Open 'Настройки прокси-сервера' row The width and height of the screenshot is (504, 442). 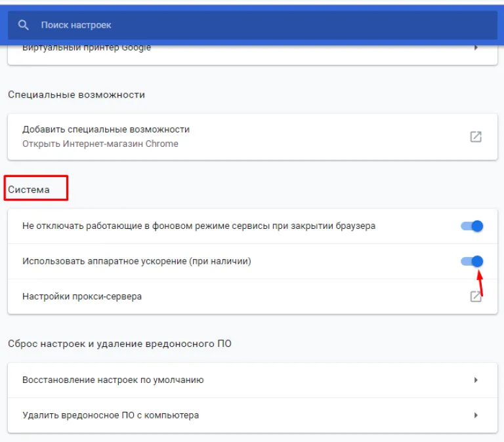253,296
